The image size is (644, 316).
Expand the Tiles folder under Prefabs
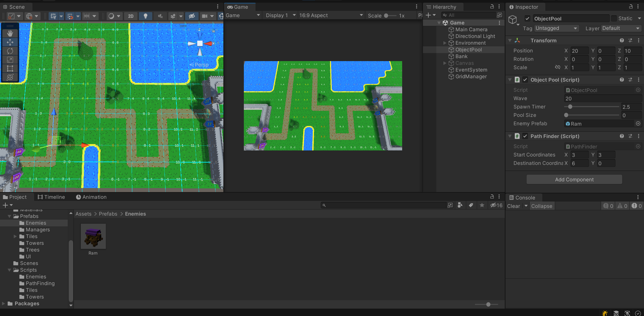tap(15, 236)
